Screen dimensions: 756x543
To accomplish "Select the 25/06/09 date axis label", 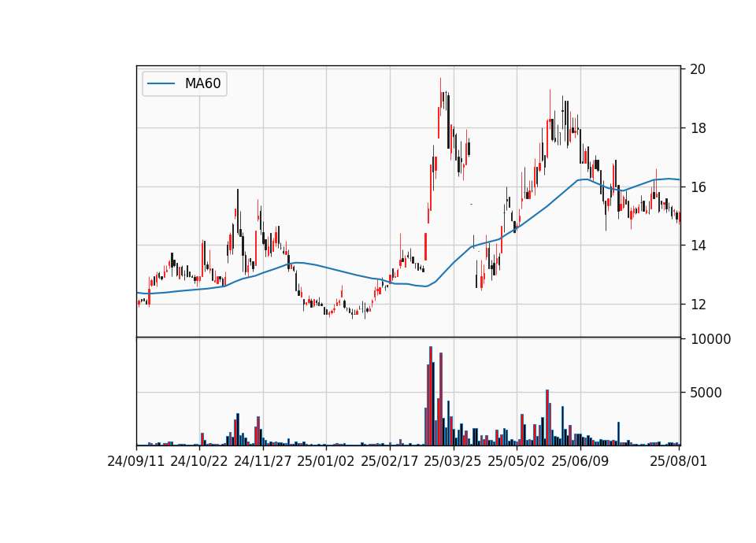I will click(580, 461).
